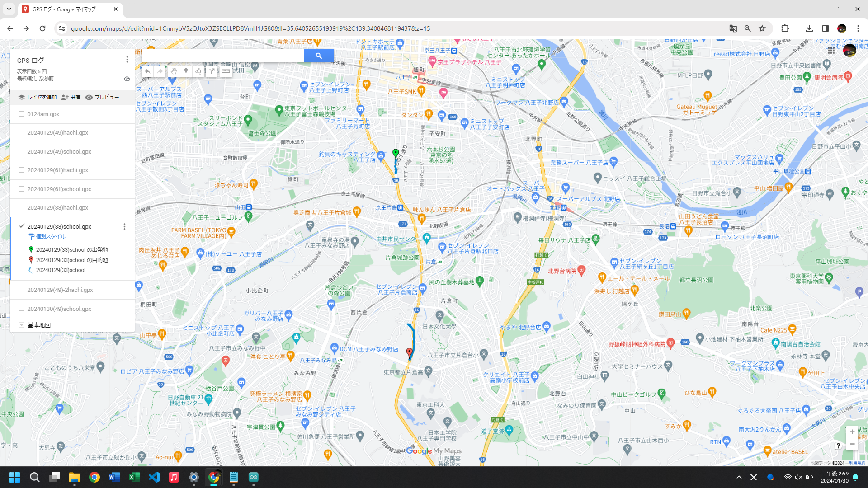The image size is (868, 488).
Task: Open the GPS ログ map options menu
Action: [127, 60]
